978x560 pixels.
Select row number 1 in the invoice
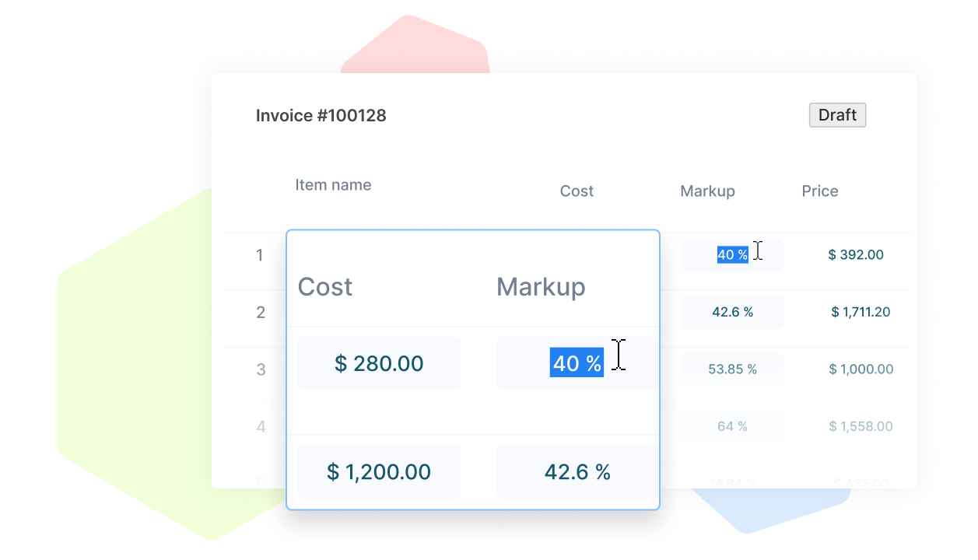point(260,254)
